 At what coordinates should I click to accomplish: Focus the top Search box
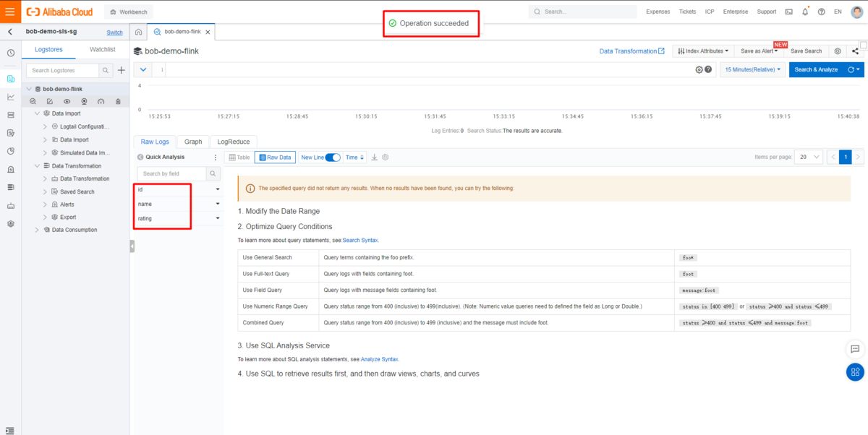point(584,12)
